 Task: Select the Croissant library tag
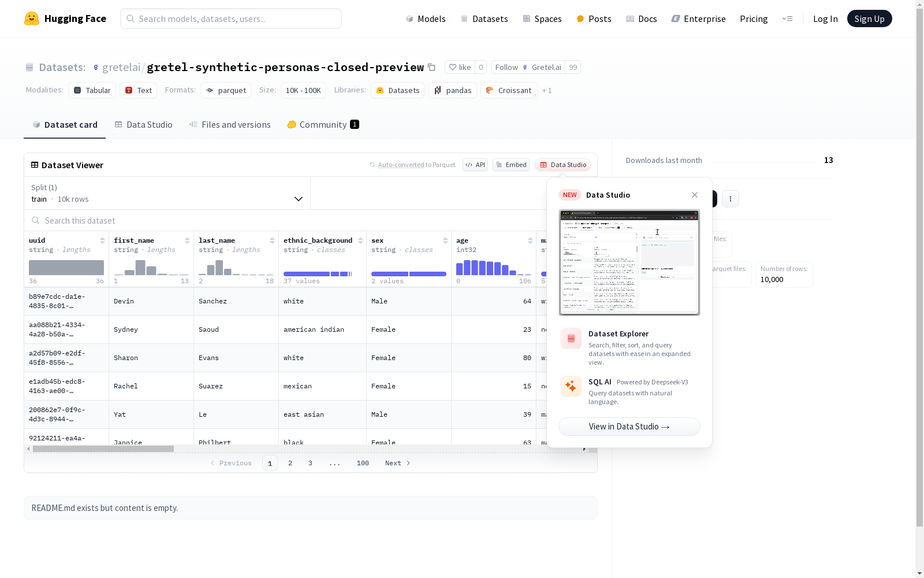click(x=509, y=90)
